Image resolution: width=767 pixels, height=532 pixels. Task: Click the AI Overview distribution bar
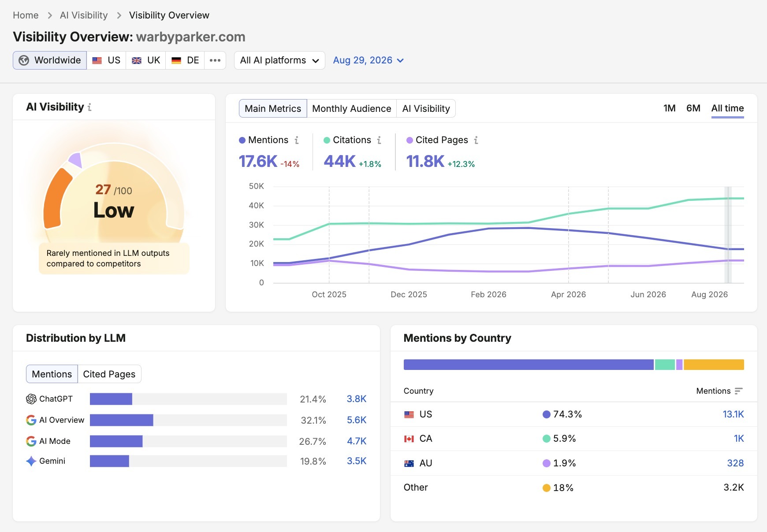pyautogui.click(x=122, y=420)
